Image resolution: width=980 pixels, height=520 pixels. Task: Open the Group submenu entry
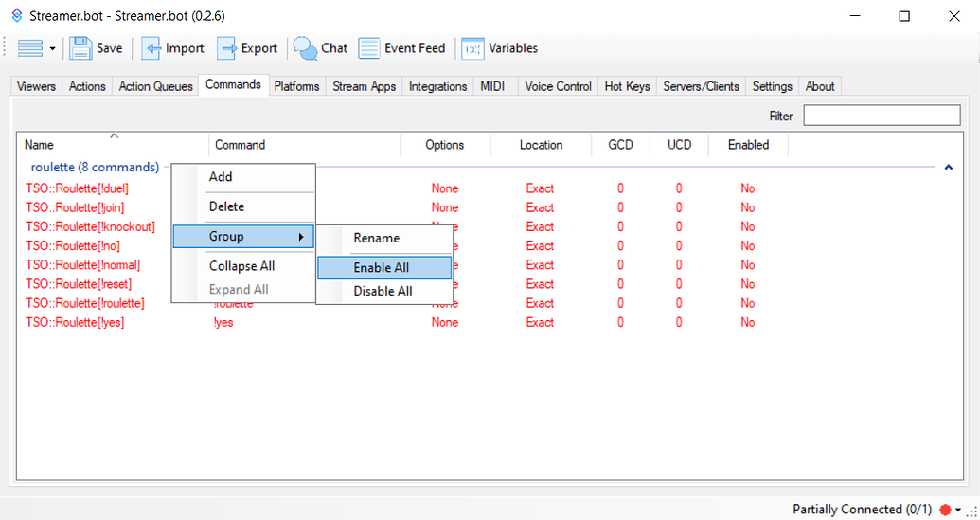pos(243,237)
